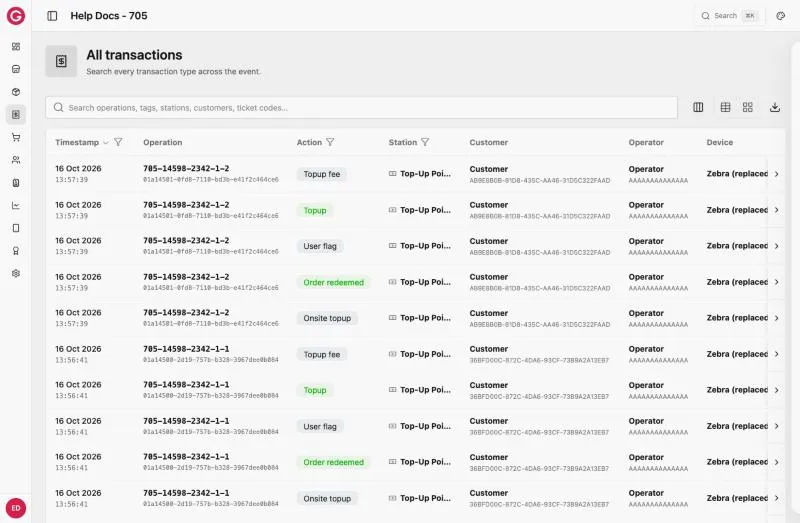Expand the 13:56:41 Topup fee row chevron
The height and width of the screenshot is (523, 800).
(x=777, y=354)
